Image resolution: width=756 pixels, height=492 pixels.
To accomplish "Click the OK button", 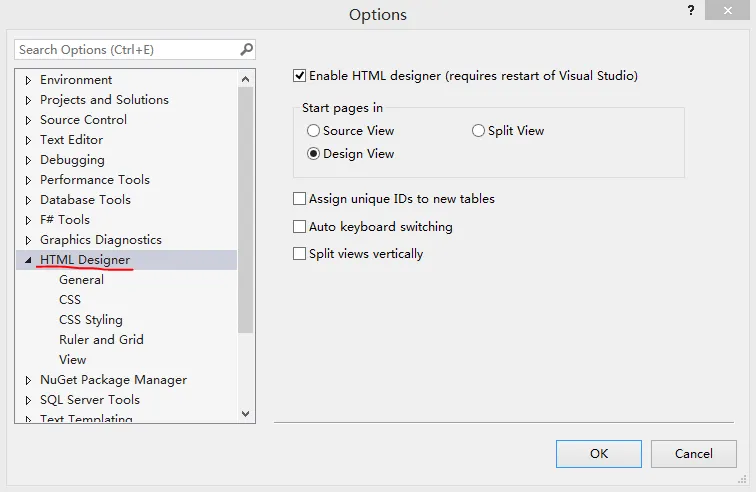I will 598,453.
